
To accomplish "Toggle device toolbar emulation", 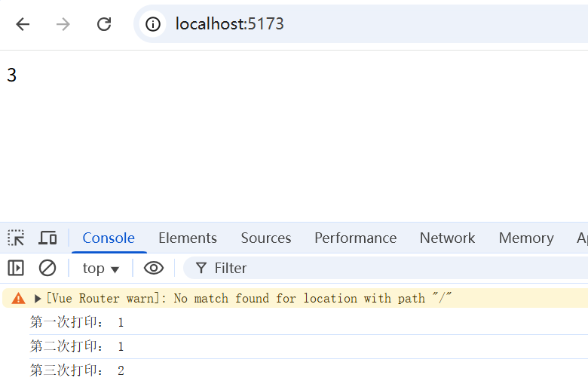I will (47, 238).
